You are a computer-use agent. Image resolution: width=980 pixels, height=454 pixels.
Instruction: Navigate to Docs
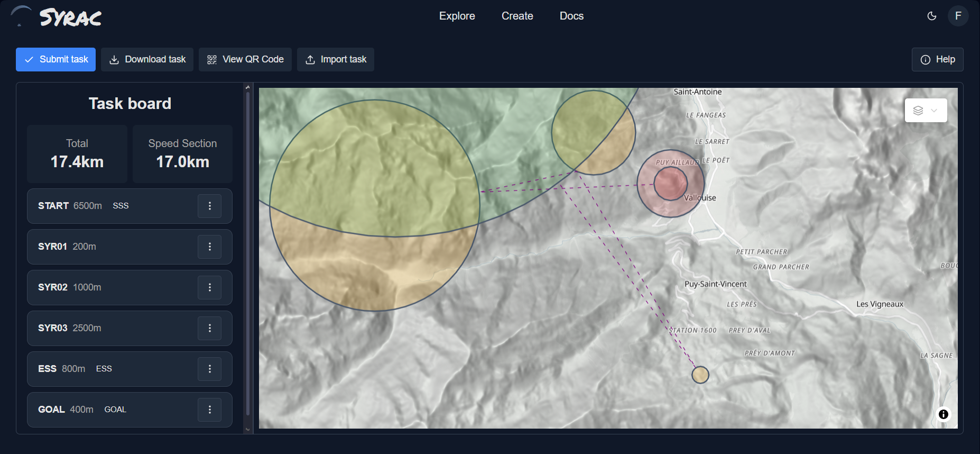pos(571,16)
